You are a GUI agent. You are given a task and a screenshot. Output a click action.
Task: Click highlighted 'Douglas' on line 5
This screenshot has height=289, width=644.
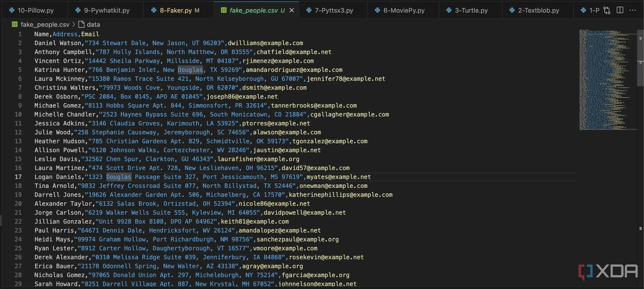point(190,70)
